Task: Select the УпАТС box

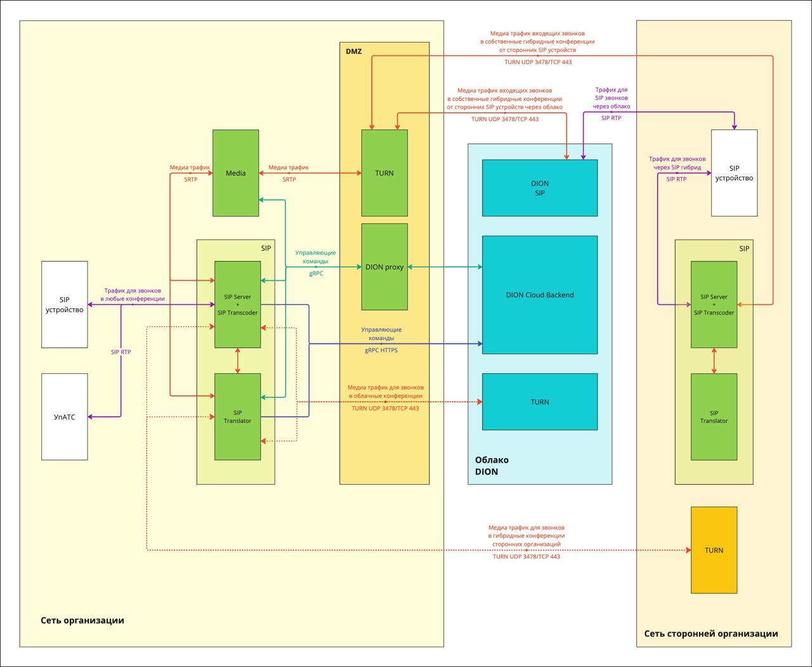Action: (x=65, y=417)
